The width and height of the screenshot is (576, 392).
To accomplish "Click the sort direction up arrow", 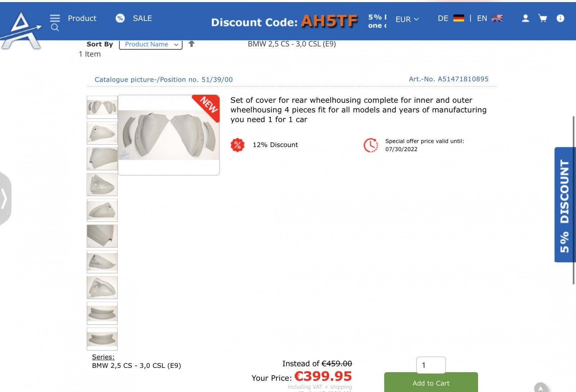I will click(192, 44).
